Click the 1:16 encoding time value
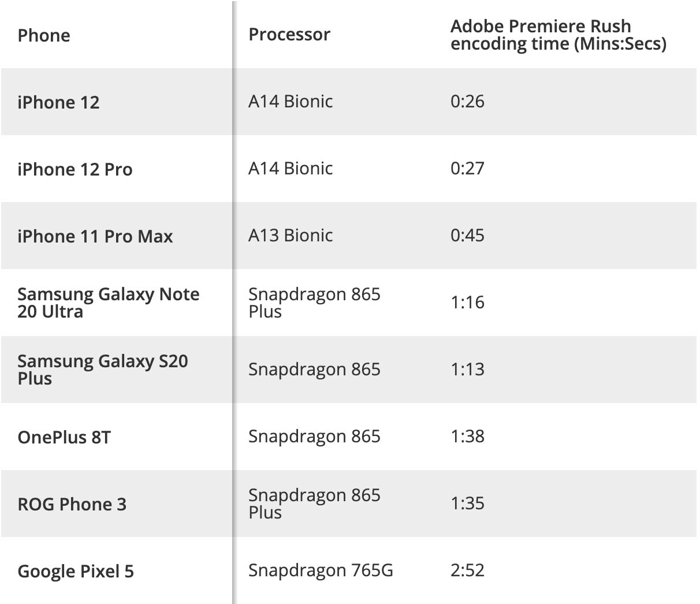Screen dimensions: 700x604 [467, 302]
